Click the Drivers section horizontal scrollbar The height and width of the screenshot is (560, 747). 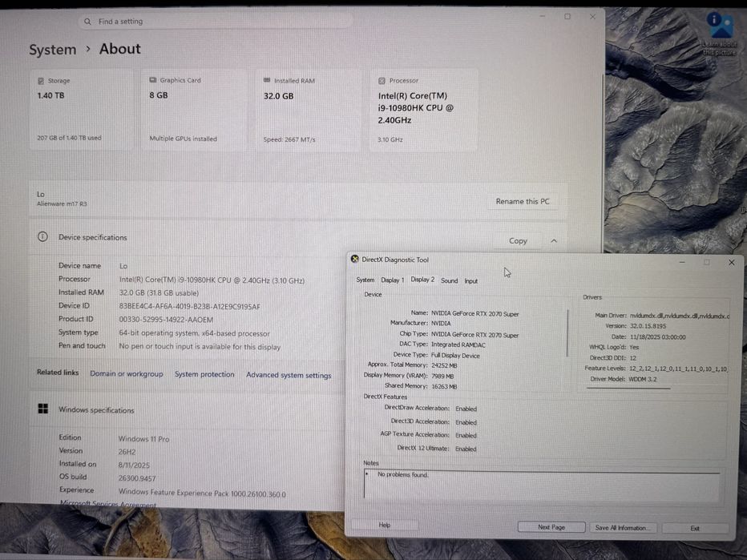(628, 388)
